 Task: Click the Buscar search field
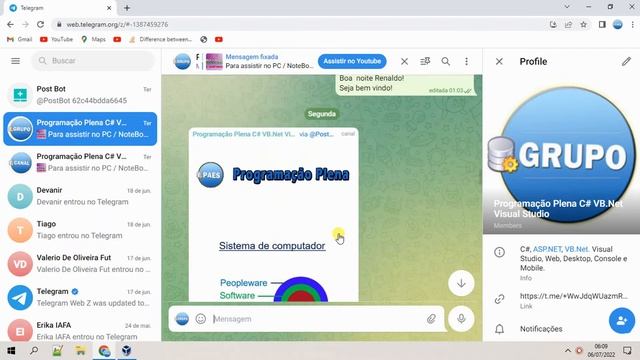point(93,61)
